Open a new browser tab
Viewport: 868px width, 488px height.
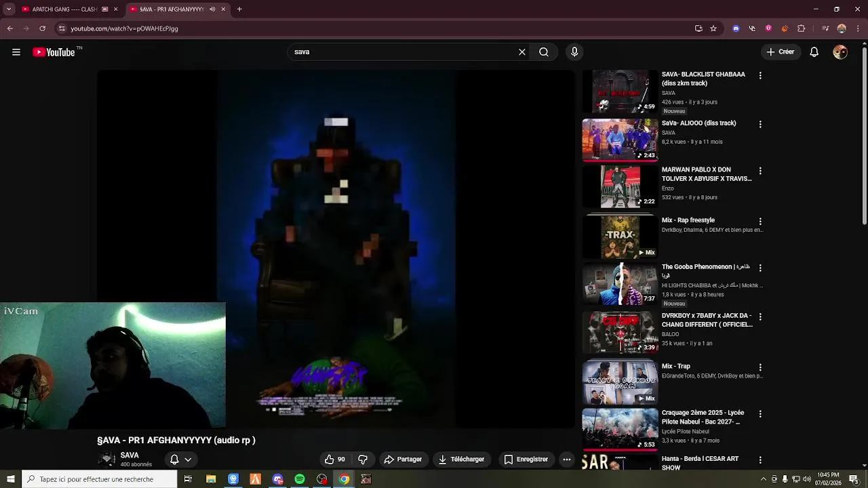(x=239, y=9)
